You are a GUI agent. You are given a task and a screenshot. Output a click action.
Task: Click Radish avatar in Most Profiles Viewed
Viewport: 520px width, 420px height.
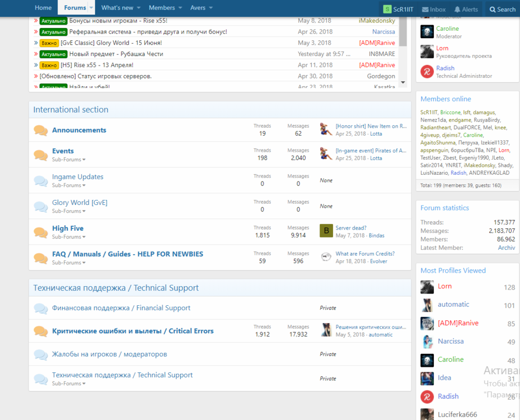pos(427,396)
